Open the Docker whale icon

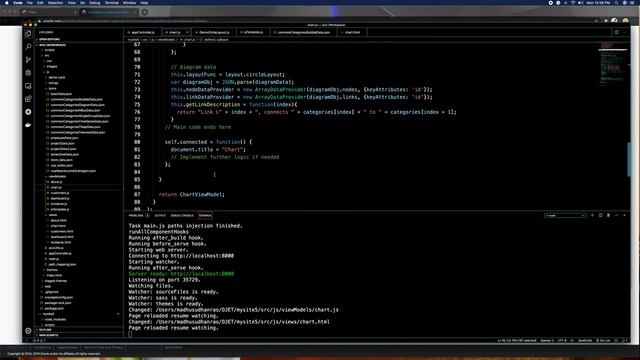pos(28,125)
